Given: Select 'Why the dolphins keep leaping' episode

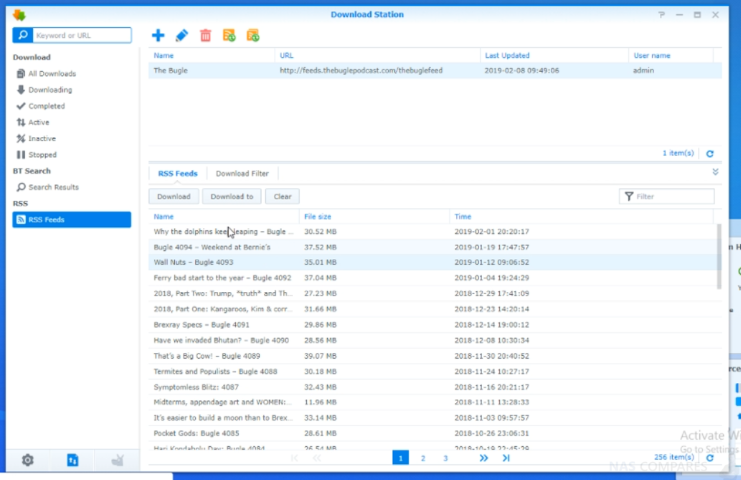Looking at the screenshot, I should (x=433, y=231).
